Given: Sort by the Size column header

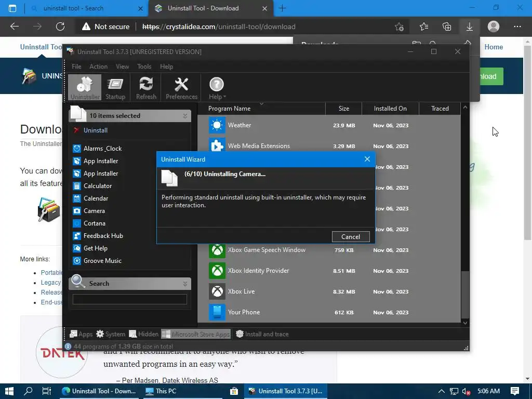Looking at the screenshot, I should coord(344,109).
